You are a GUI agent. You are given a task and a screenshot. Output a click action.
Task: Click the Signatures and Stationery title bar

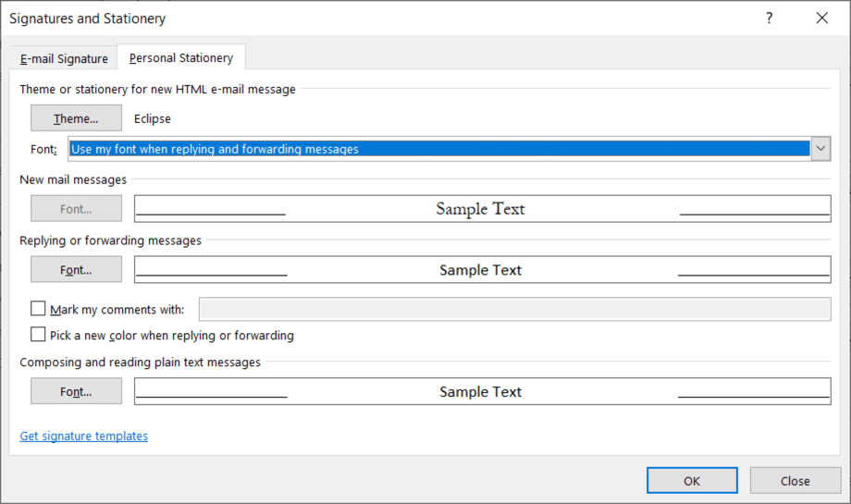pos(370,18)
